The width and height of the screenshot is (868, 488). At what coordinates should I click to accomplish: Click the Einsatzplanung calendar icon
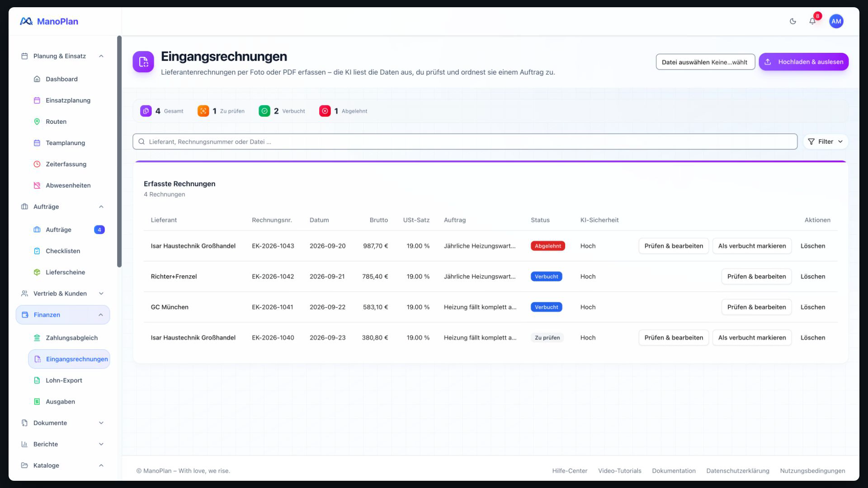tap(37, 100)
